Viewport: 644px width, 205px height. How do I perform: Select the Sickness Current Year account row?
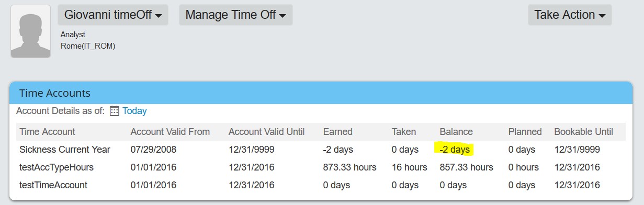point(321,150)
